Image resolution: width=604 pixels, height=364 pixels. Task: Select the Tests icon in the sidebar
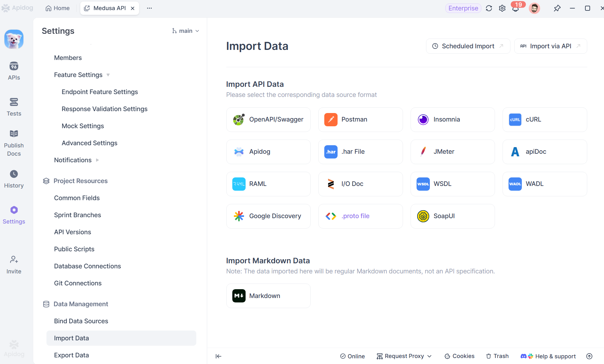[x=14, y=106]
